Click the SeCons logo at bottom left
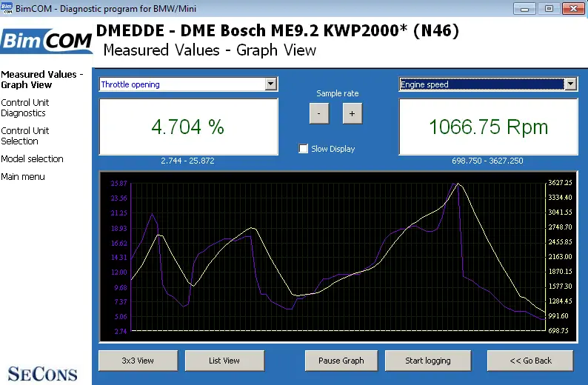Viewport: 588px width, 385px height. (42, 374)
